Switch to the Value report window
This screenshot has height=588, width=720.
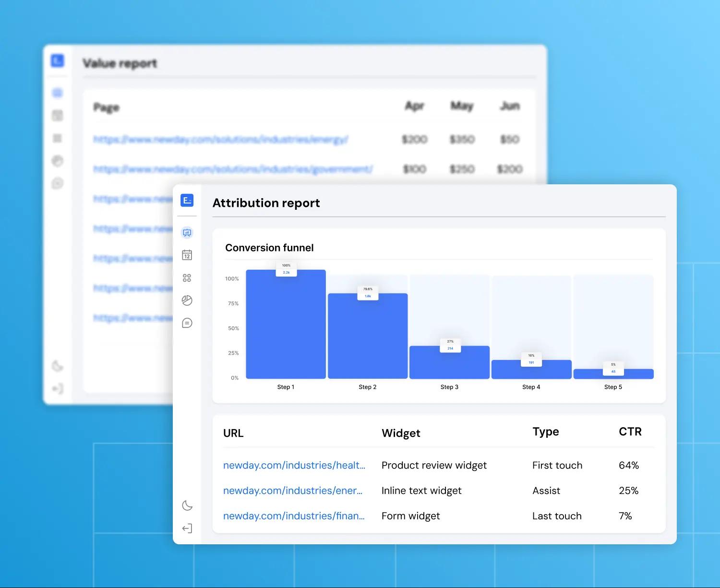[x=120, y=63]
